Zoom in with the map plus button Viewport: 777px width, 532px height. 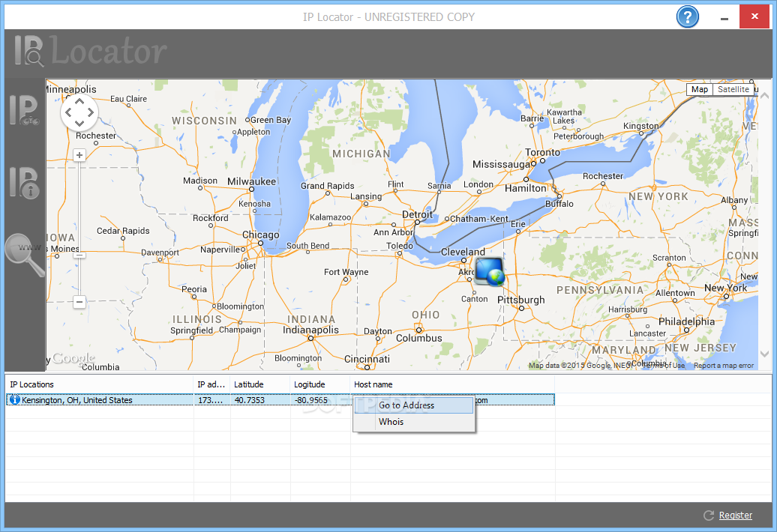point(79,155)
